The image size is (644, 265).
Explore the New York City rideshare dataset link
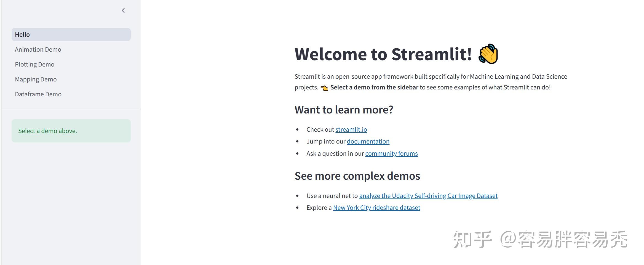(376, 208)
